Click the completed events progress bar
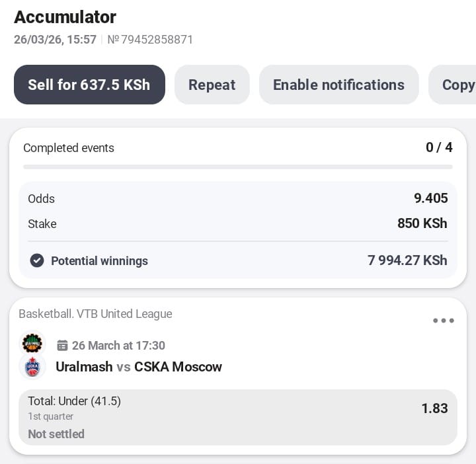The image size is (476, 464). (238, 167)
